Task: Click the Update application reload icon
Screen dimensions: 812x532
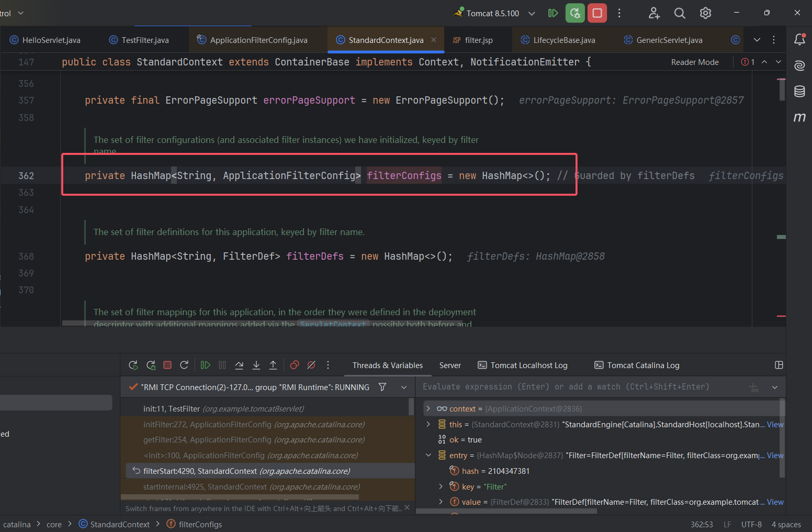Action: pos(184,365)
